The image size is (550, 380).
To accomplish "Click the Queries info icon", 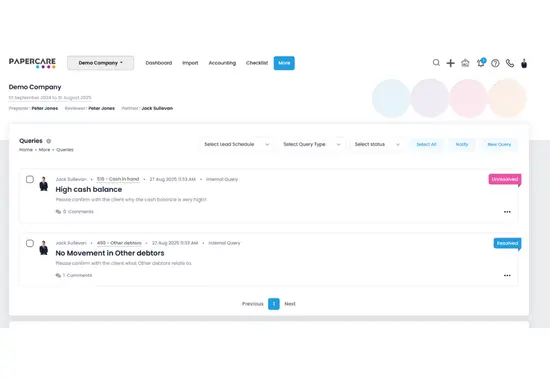I will pos(49,141).
